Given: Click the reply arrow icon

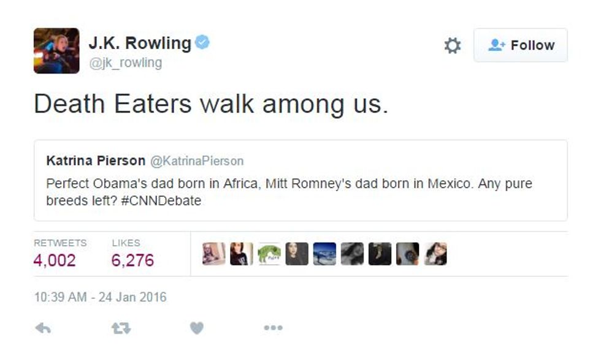Looking at the screenshot, I should 43,328.
